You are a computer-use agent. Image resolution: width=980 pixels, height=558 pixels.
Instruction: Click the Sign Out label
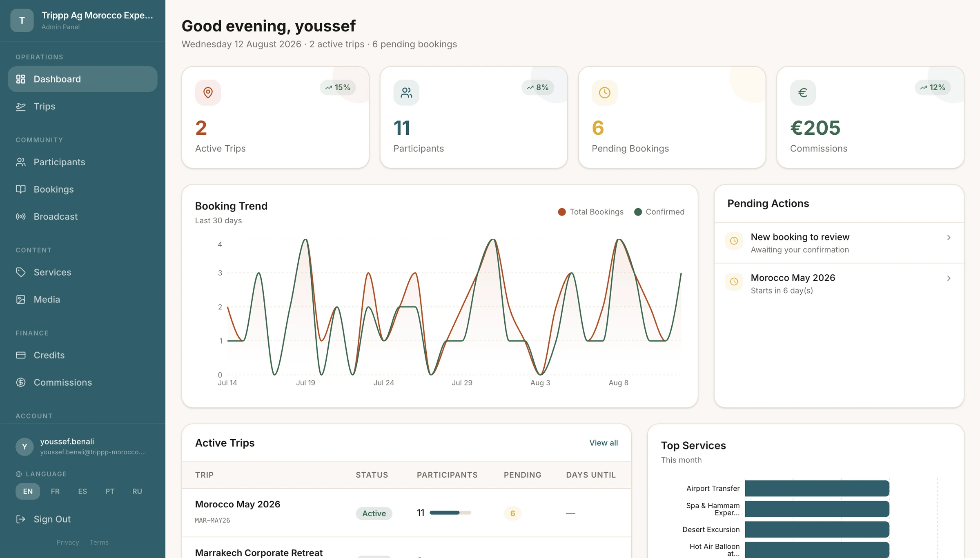[x=52, y=519]
